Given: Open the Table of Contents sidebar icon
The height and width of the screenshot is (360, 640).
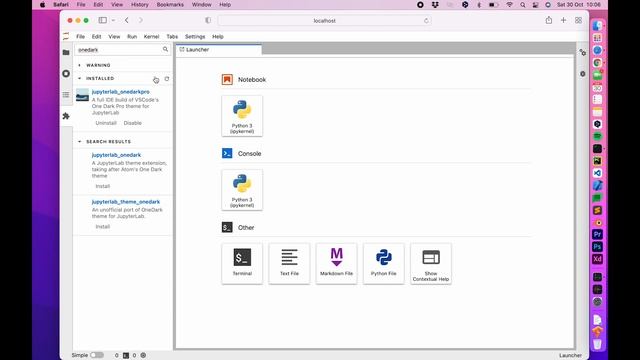Looking at the screenshot, I should click(66, 95).
